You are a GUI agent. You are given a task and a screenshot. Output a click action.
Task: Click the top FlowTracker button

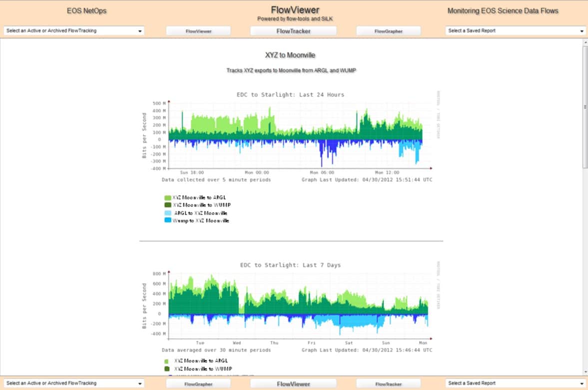[x=293, y=31]
